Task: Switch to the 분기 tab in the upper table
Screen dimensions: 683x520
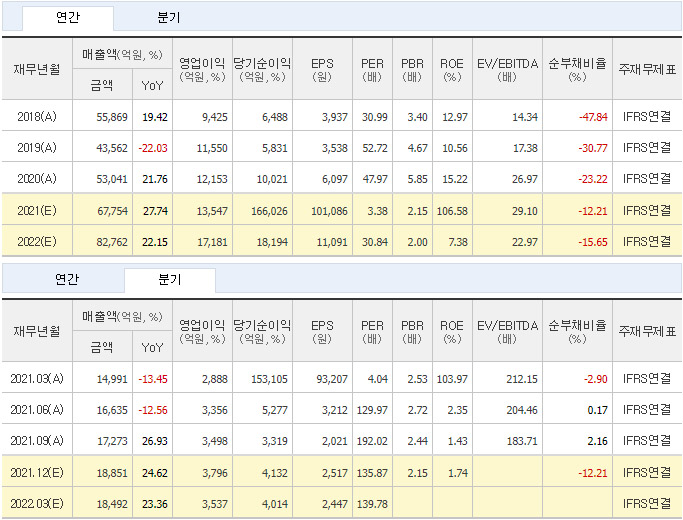Action: [x=169, y=17]
